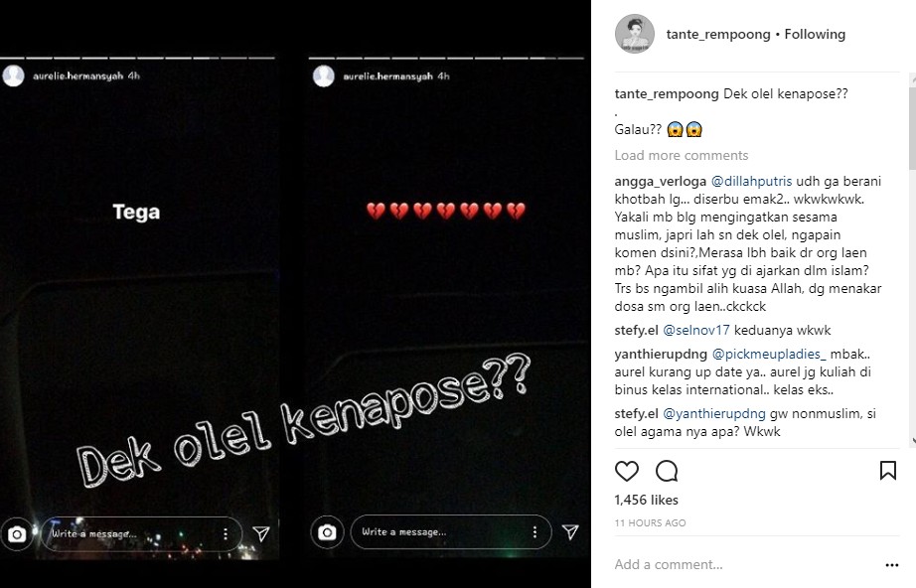Open tante_rempoong profile avatar

(635, 34)
